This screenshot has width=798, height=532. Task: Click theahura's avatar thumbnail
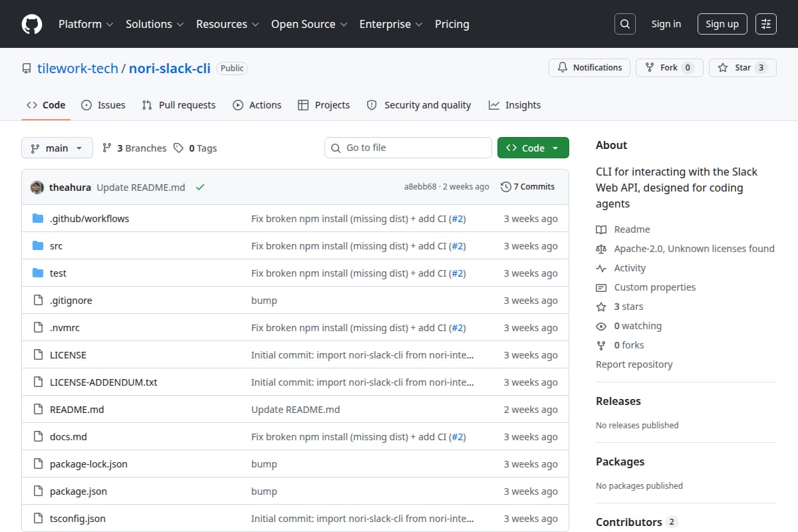37,187
